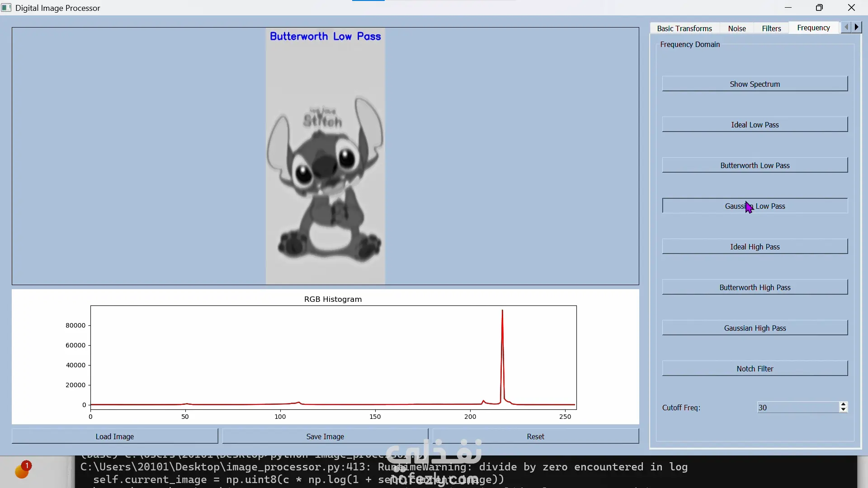868x488 pixels.
Task: Increase Cutoff Freq with up arrow
Action: pyautogui.click(x=843, y=404)
